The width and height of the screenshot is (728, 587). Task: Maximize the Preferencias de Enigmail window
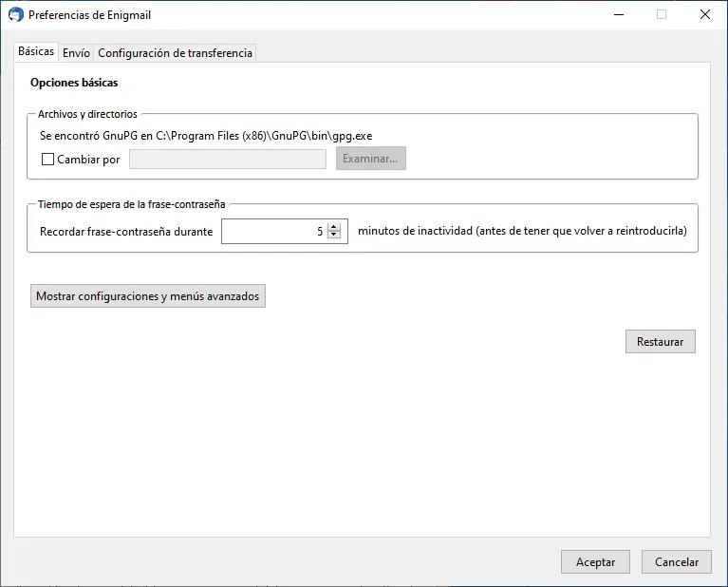(x=662, y=15)
